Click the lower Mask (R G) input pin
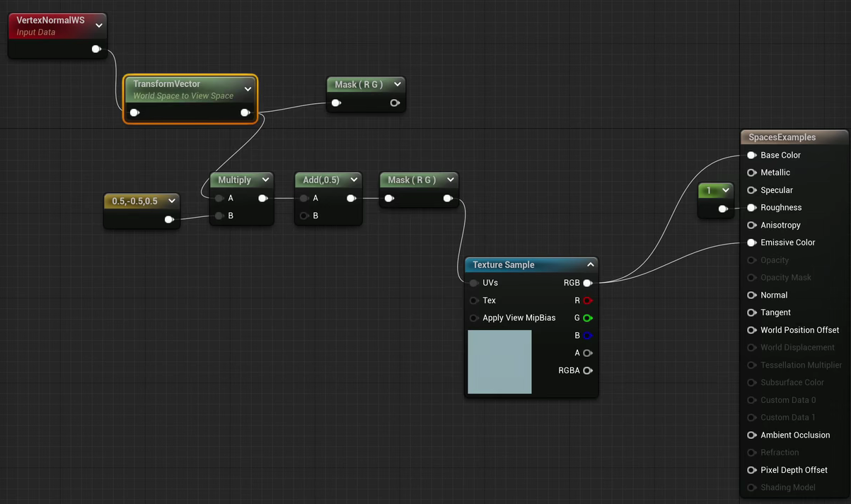This screenshot has height=504, width=851. tap(389, 199)
